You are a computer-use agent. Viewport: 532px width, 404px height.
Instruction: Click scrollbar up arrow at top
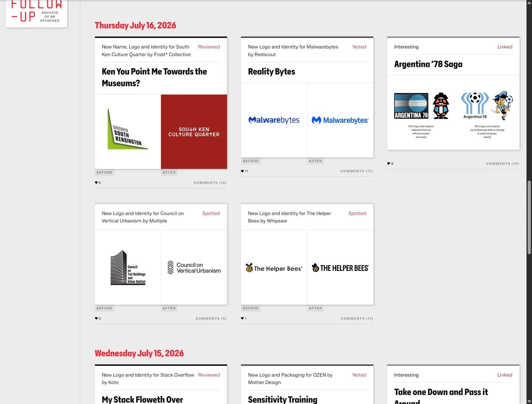click(x=529, y=2)
